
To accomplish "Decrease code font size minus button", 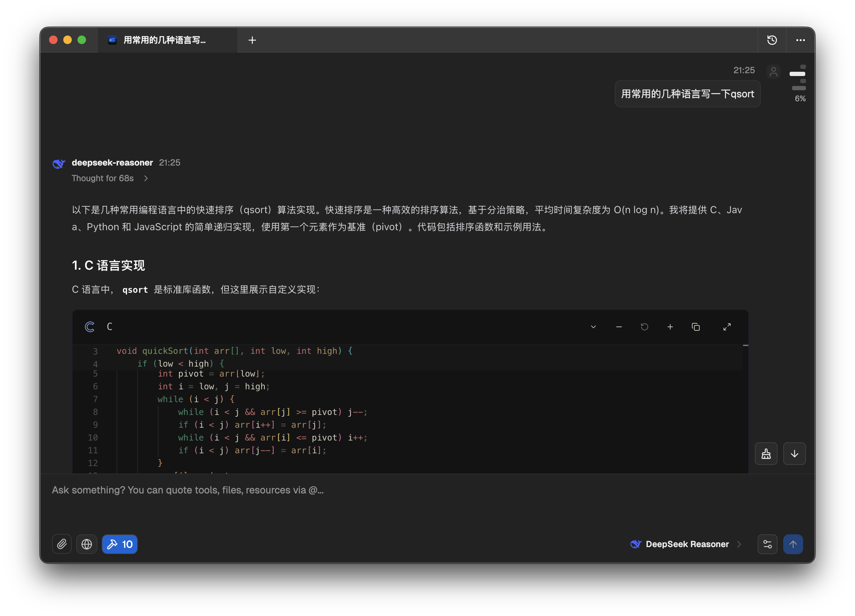I will point(619,326).
